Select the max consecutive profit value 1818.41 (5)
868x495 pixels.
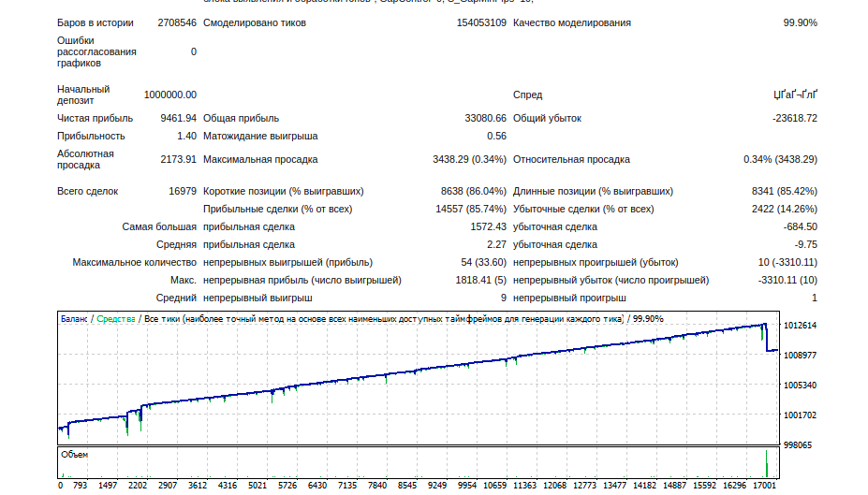480,279
